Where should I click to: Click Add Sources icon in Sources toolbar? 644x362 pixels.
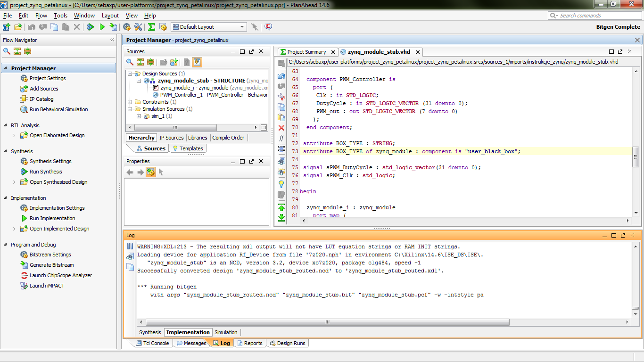point(174,62)
